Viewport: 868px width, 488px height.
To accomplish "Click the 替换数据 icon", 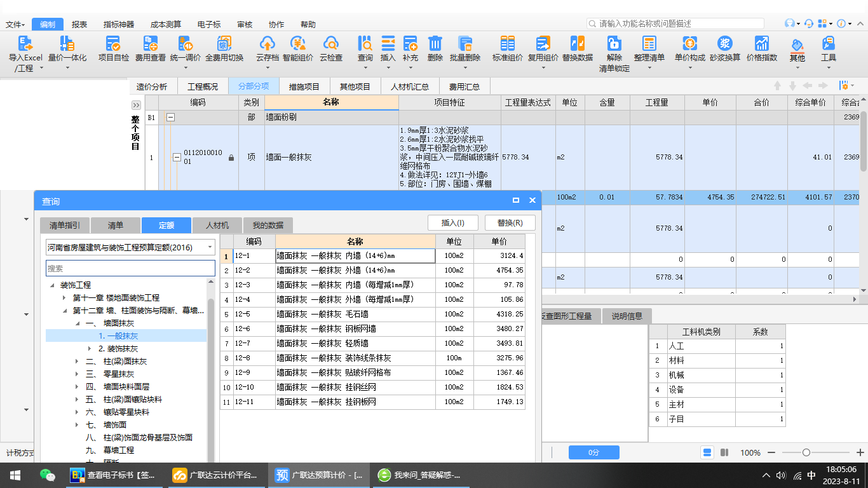I will click(578, 43).
